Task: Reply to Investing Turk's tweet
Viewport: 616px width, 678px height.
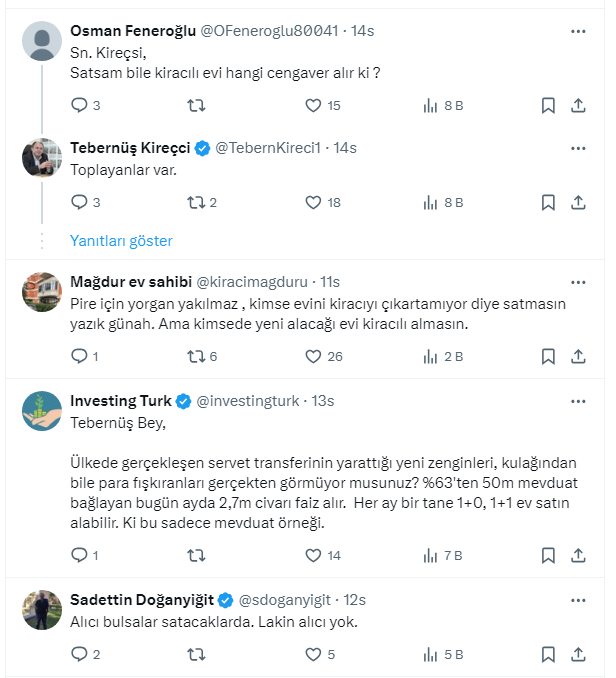Action: click(79, 555)
